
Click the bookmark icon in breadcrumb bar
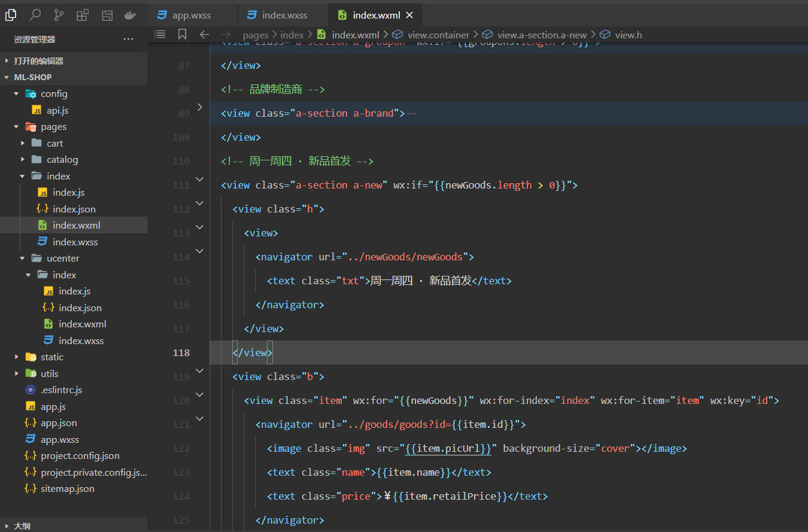coord(183,35)
